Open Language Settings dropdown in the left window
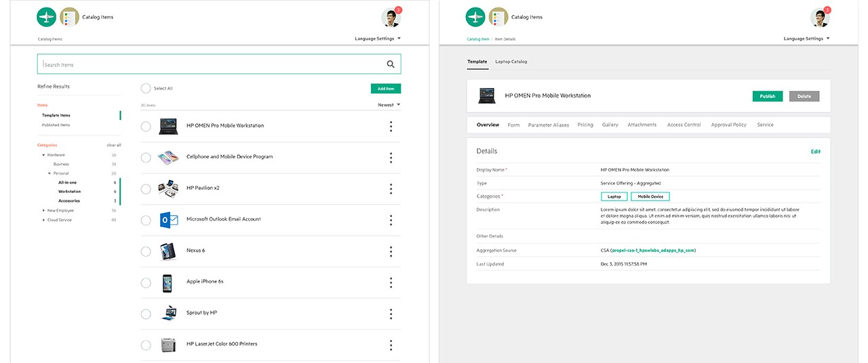 click(378, 39)
